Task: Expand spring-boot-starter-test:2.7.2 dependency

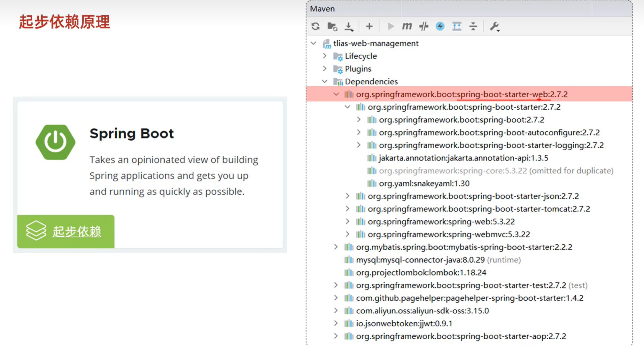Action: point(336,285)
